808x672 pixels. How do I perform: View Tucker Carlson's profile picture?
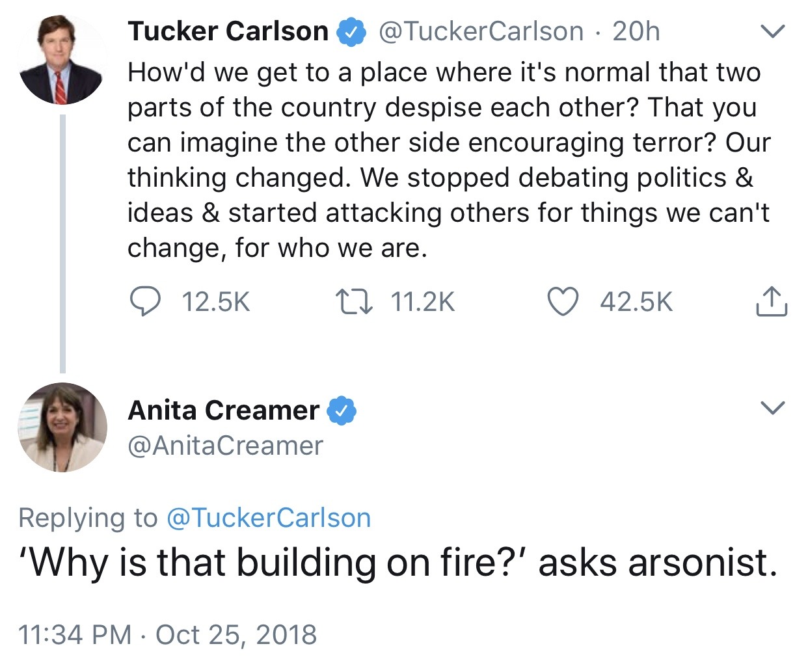coord(62,60)
